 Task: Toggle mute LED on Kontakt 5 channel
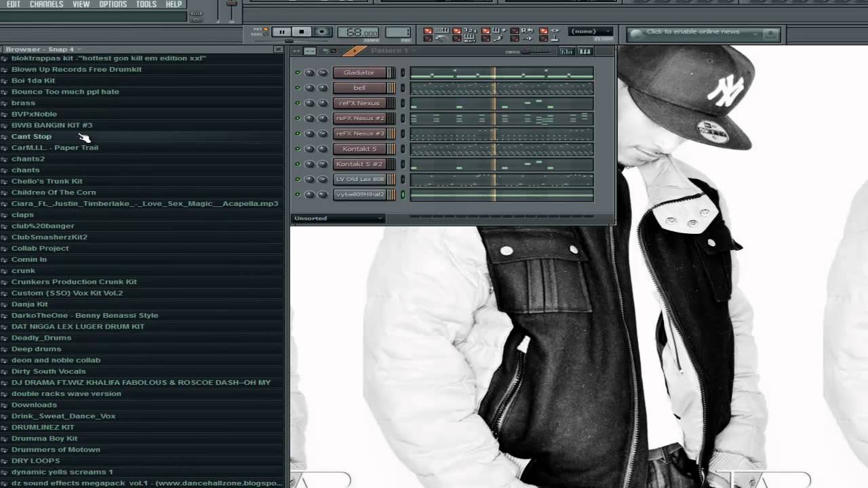coord(297,149)
